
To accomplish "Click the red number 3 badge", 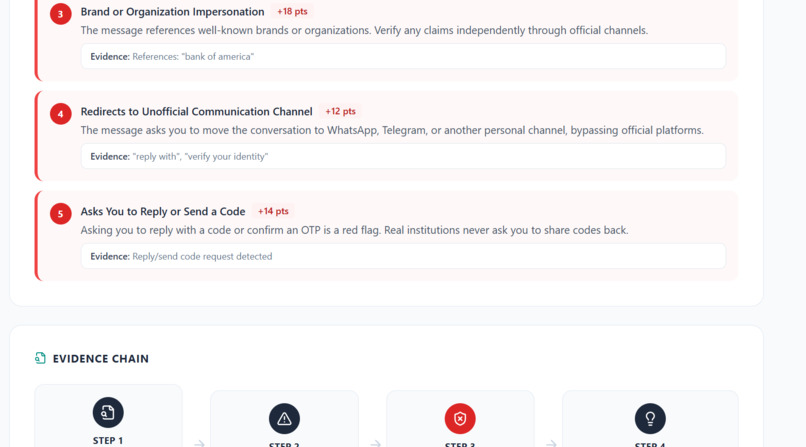I will tap(61, 14).
